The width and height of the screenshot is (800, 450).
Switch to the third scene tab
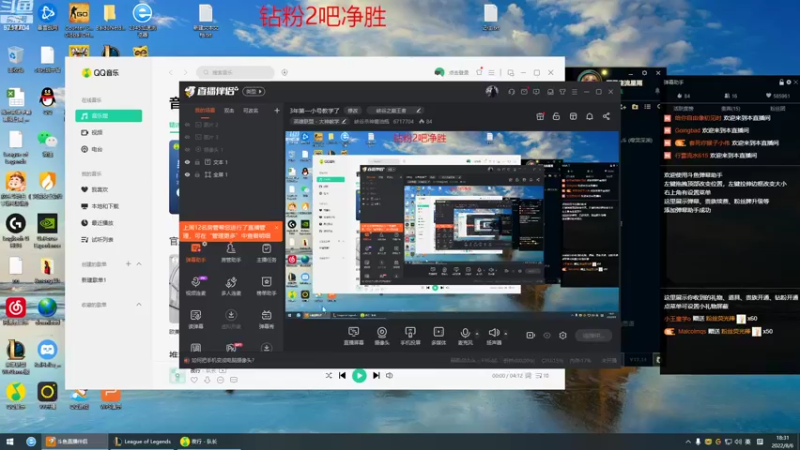click(250, 110)
